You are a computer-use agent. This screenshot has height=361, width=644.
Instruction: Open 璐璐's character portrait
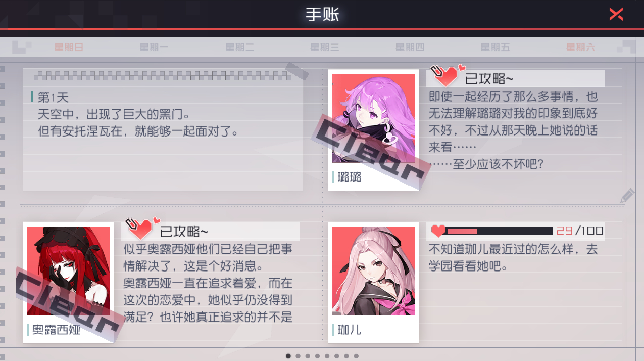(374, 118)
